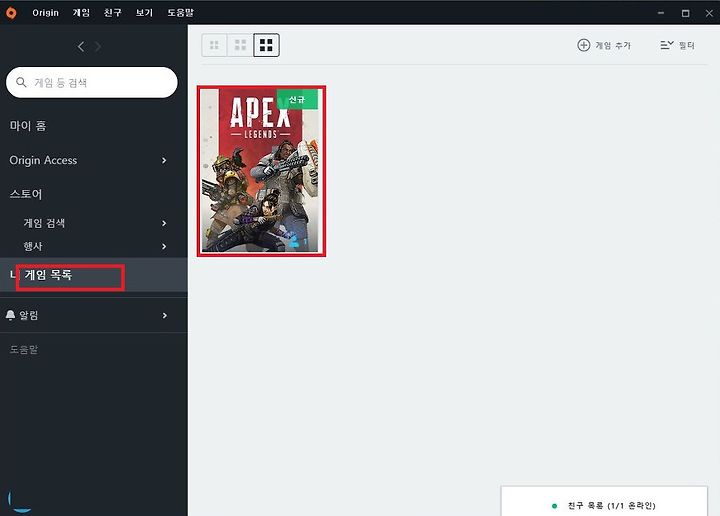
Task: Go forward with the right navigation arrow
Action: 98,46
